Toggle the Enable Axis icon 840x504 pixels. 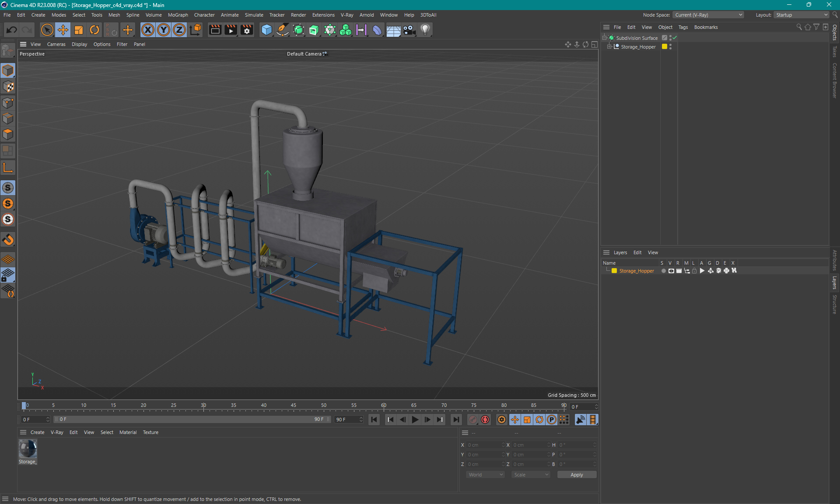tap(8, 168)
